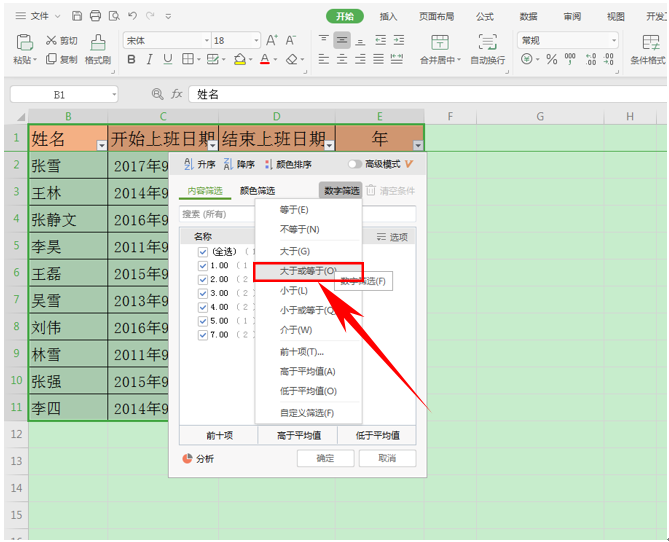669x542 pixels.
Task: Switch to the 页面布局 ribbon tab
Action: [436, 17]
